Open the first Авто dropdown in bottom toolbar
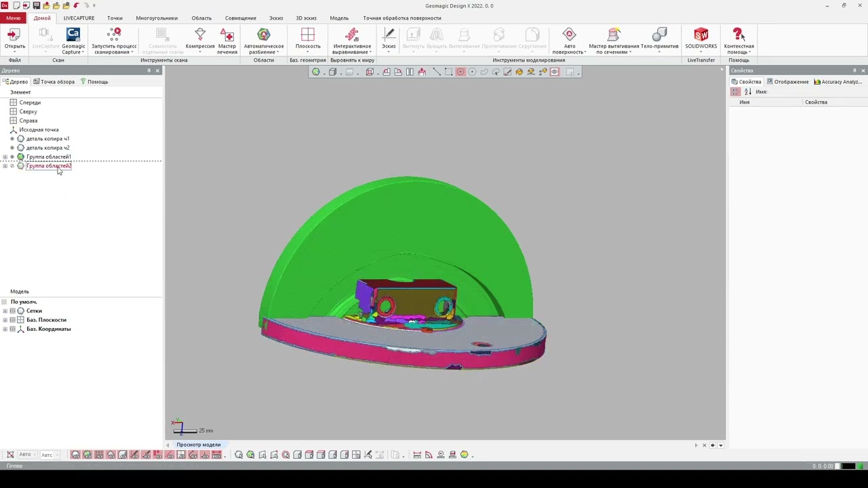The height and width of the screenshot is (488, 868). pyautogui.click(x=27, y=455)
